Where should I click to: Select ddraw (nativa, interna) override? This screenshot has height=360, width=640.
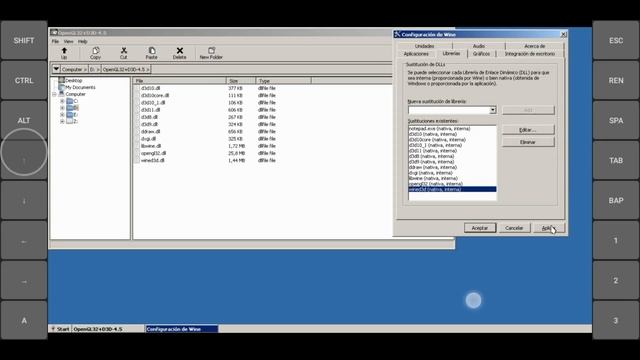click(452, 167)
